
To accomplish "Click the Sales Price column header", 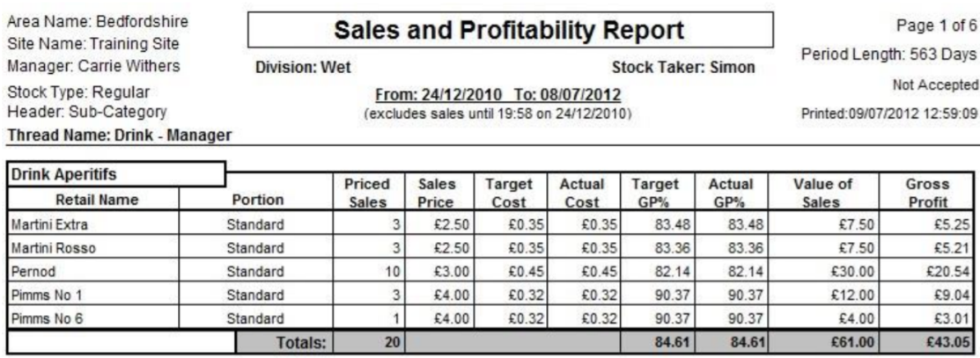I will point(438,193).
